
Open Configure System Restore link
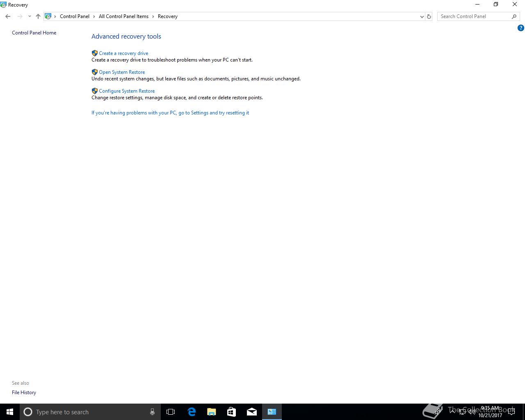(x=127, y=91)
